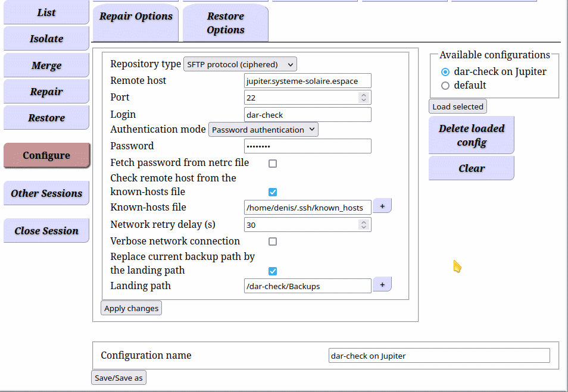
Task: Open the Restore Options tab
Action: 226,23
